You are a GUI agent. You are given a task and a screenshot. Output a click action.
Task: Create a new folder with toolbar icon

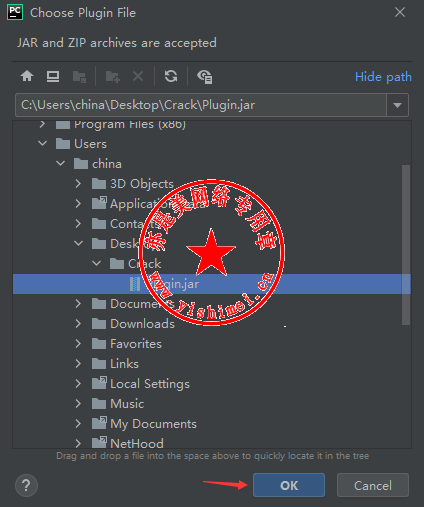pyautogui.click(x=112, y=76)
